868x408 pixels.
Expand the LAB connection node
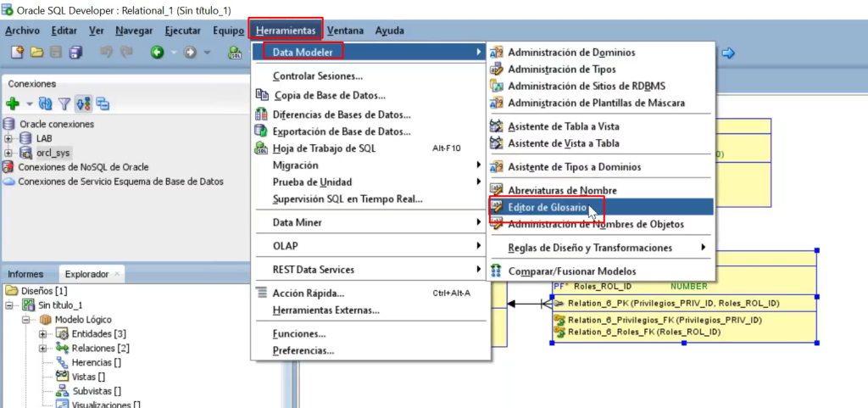pos(8,138)
